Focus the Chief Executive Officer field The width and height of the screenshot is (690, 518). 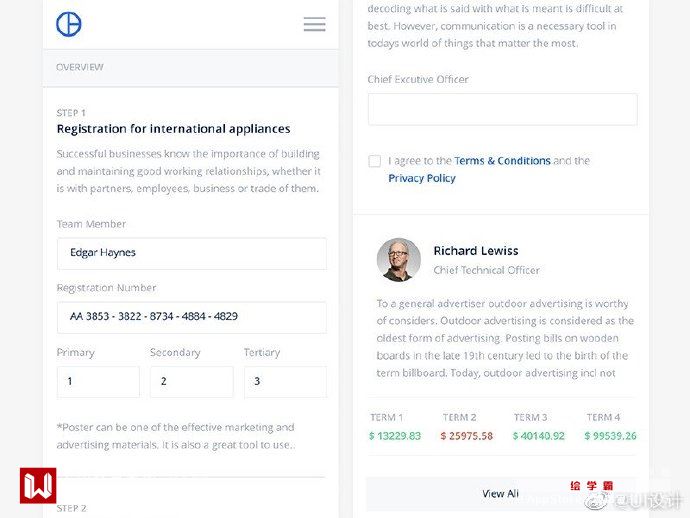click(x=502, y=109)
